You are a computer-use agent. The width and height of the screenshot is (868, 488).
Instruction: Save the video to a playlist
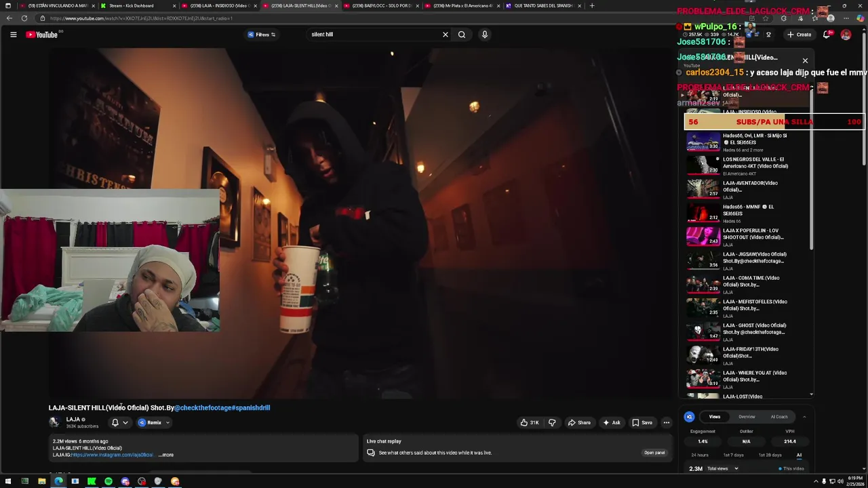pyautogui.click(x=642, y=423)
